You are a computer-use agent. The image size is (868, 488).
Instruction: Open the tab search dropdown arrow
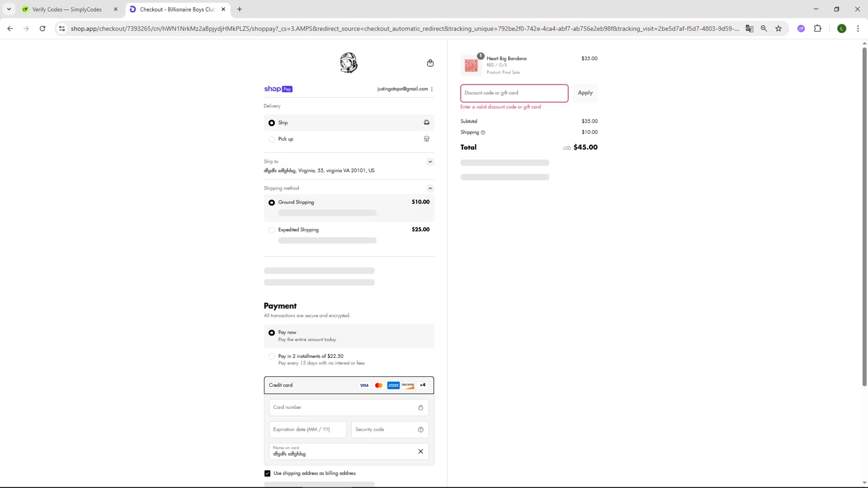pyautogui.click(x=9, y=9)
